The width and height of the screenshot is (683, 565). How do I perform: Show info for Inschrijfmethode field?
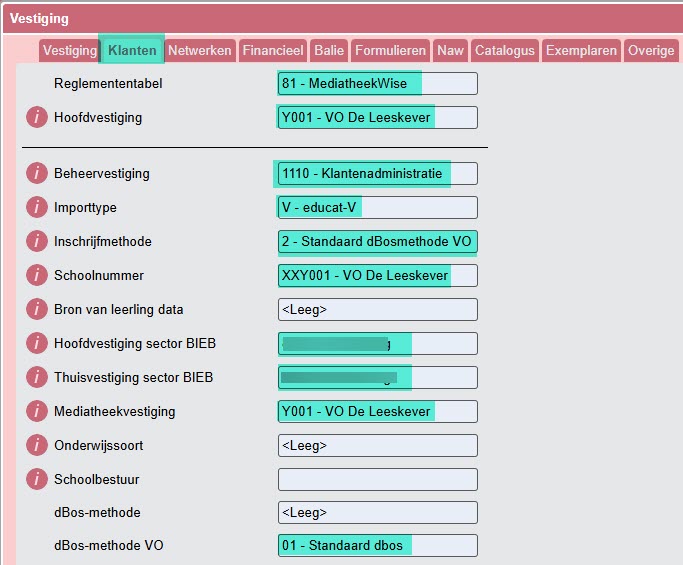[37, 241]
